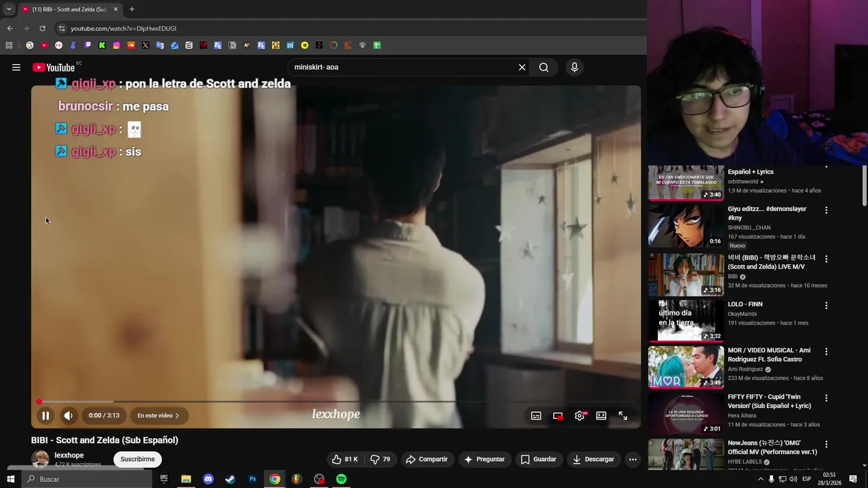The image size is (868, 488).
Task: Click the Preguntar button
Action: pos(484,460)
